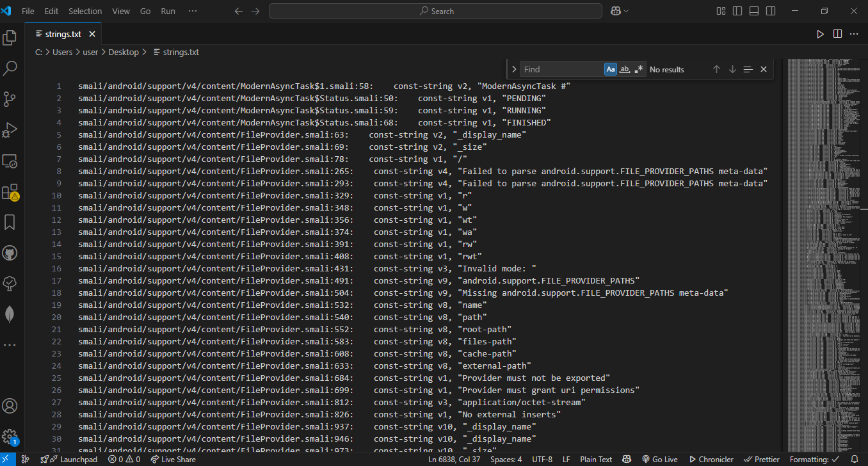868x466 pixels.
Task: Go back using the left arrow
Action: (x=239, y=11)
